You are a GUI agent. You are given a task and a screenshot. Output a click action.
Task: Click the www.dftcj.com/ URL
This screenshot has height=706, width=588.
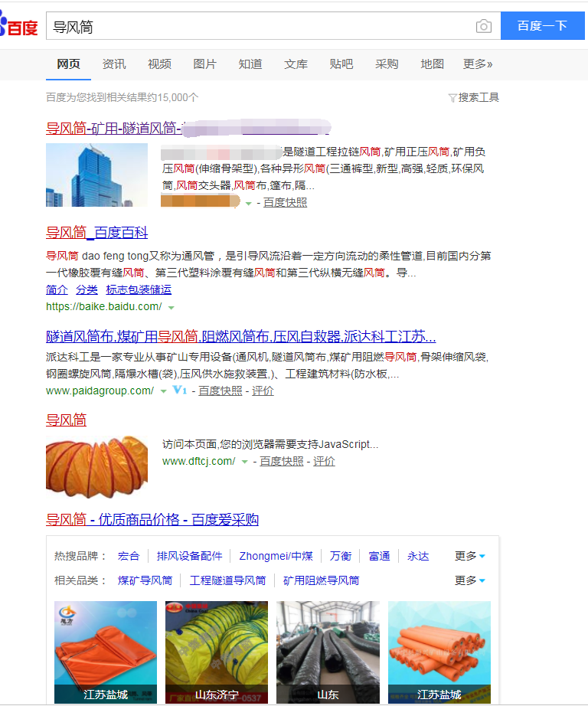pyautogui.click(x=198, y=461)
